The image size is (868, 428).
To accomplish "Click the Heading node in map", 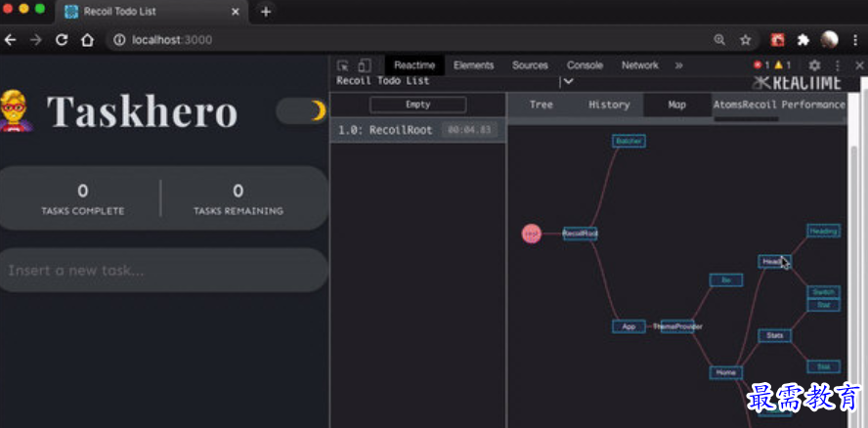I will pyautogui.click(x=824, y=231).
